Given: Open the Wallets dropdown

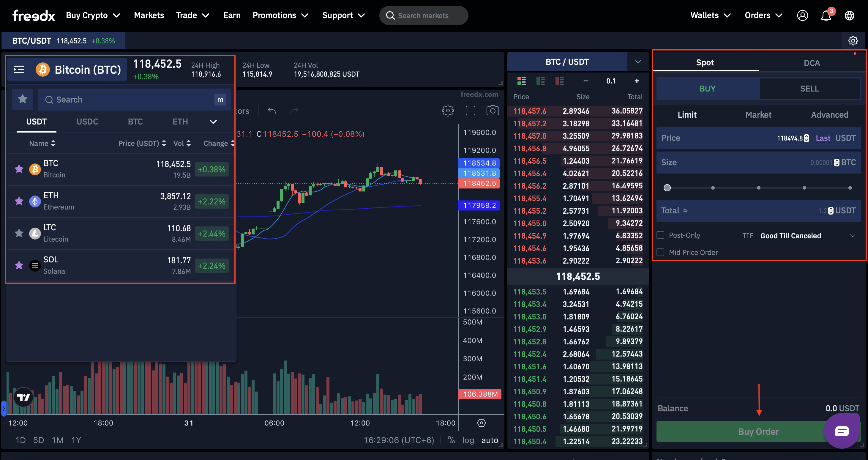Looking at the screenshot, I should (x=710, y=15).
